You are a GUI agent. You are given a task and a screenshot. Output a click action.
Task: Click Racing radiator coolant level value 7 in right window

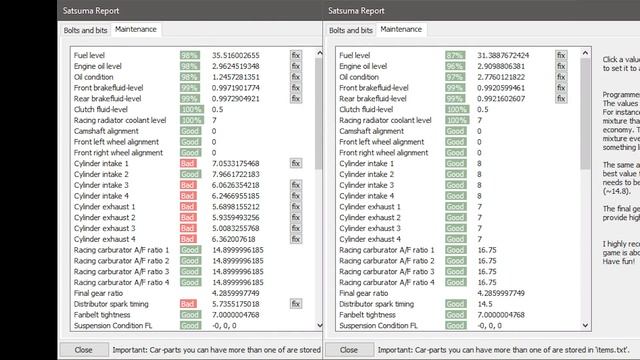pos(480,120)
